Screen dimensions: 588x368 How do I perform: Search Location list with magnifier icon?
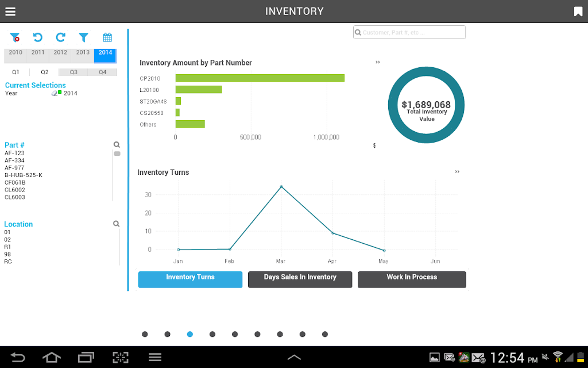(x=116, y=224)
